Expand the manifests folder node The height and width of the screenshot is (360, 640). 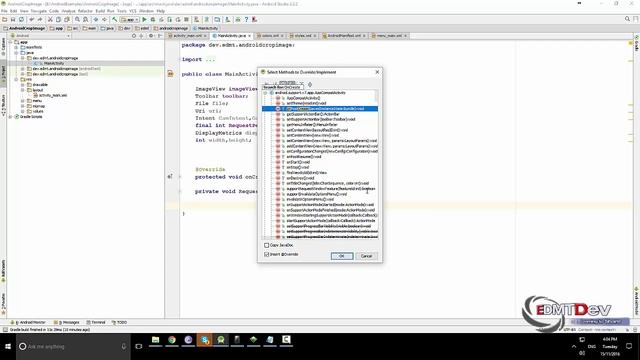pos(16,47)
